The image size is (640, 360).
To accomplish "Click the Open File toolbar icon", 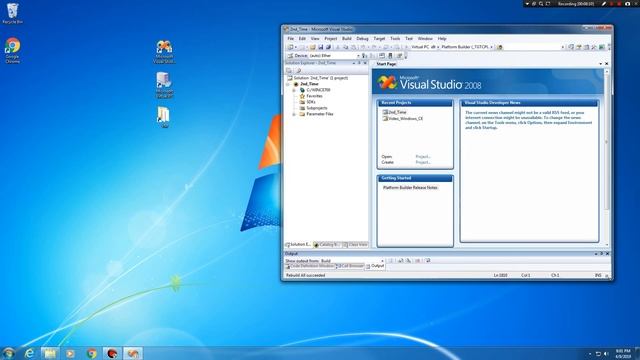I will tap(312, 47).
